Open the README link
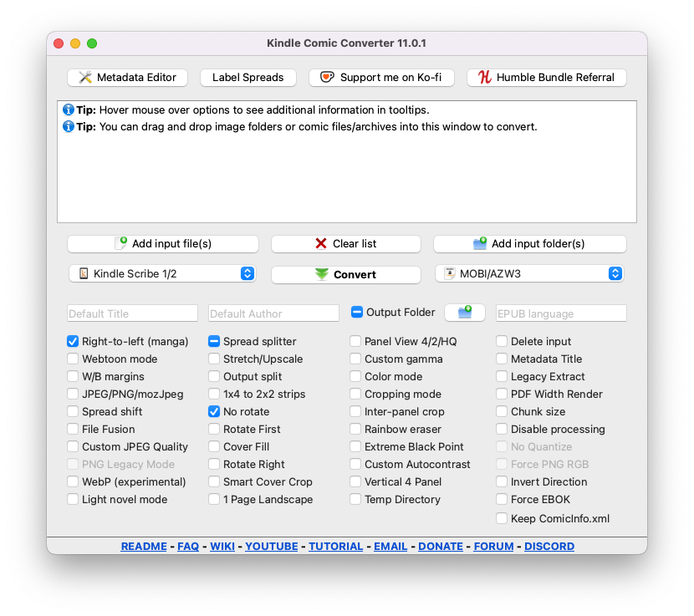 (144, 547)
